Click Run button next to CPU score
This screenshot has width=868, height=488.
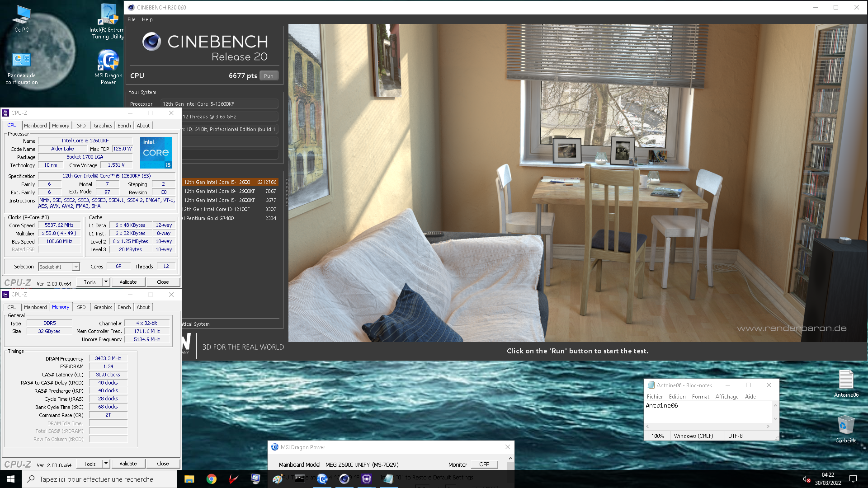click(x=269, y=76)
